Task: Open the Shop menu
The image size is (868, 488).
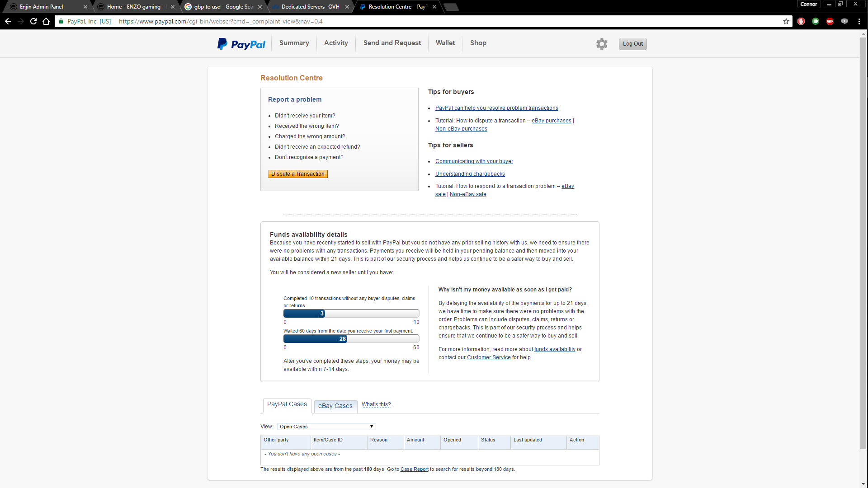Action: point(478,43)
